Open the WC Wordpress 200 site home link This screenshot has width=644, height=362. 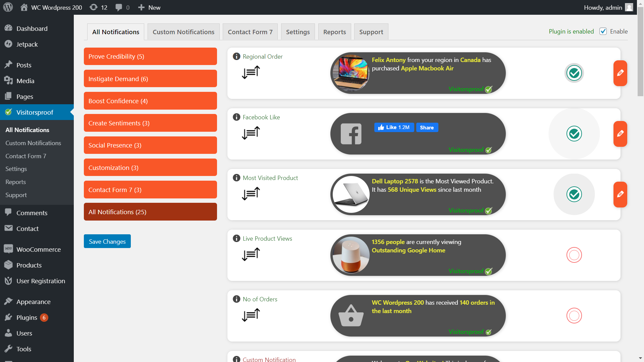[x=51, y=7]
